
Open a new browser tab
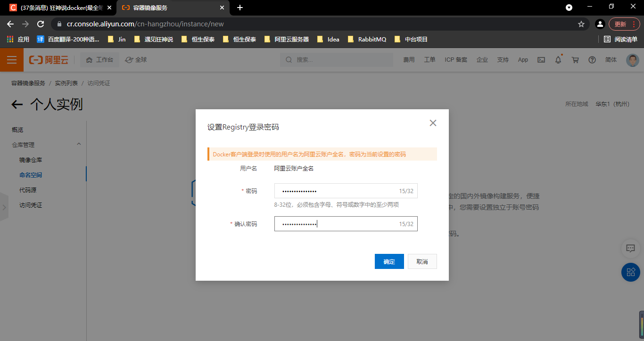click(x=240, y=8)
